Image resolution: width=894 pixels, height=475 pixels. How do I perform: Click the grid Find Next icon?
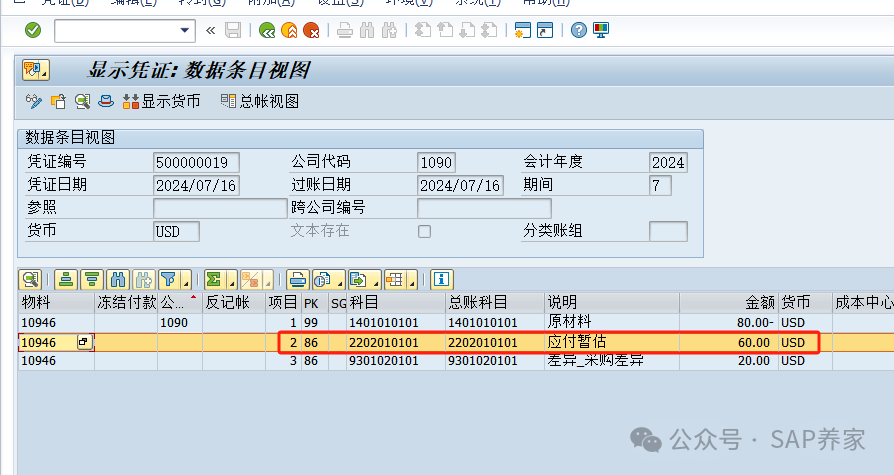[x=144, y=279]
